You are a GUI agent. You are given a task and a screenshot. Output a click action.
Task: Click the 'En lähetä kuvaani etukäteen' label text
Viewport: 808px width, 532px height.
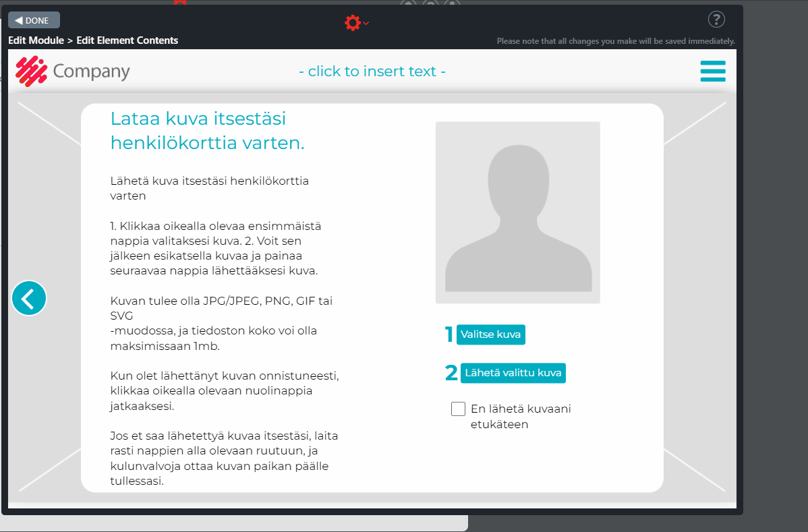click(521, 417)
